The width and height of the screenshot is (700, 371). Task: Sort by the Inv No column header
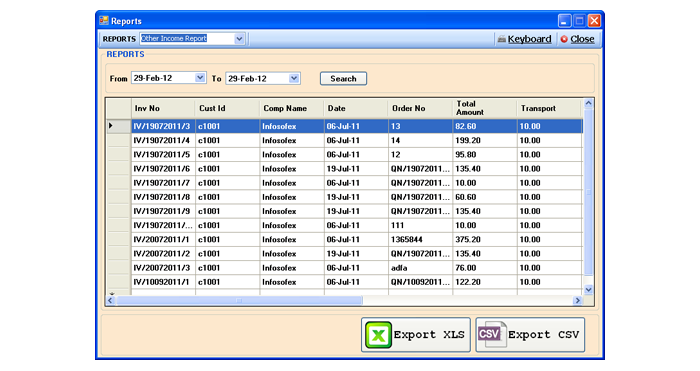point(163,108)
